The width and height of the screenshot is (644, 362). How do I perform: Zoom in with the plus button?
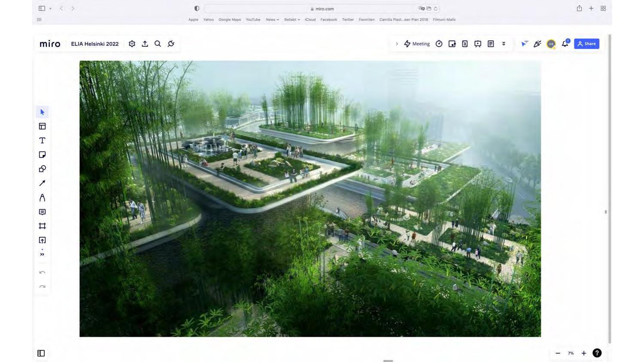[583, 353]
